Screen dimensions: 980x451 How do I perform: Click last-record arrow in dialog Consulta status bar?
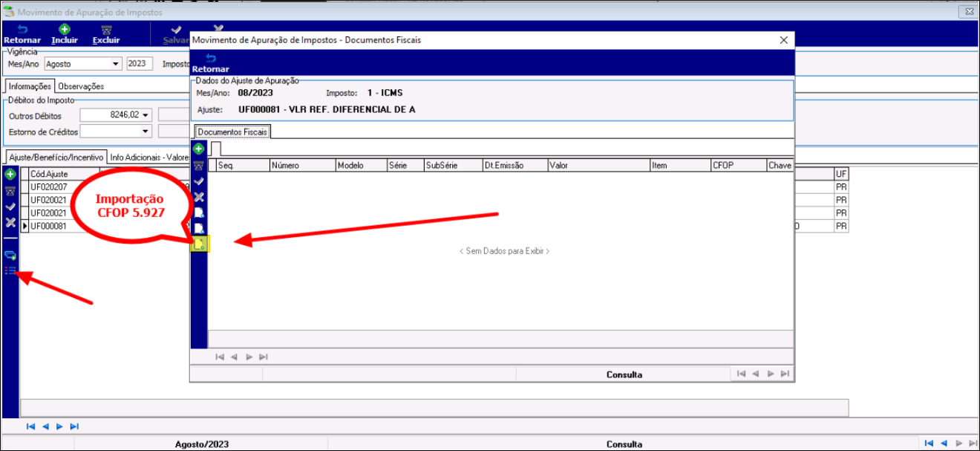click(785, 374)
